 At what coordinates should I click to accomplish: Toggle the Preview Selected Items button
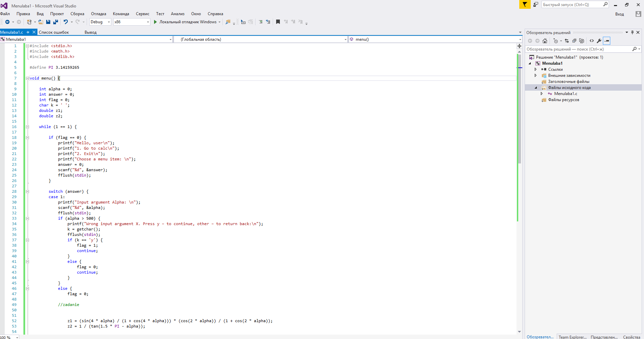[607, 41]
